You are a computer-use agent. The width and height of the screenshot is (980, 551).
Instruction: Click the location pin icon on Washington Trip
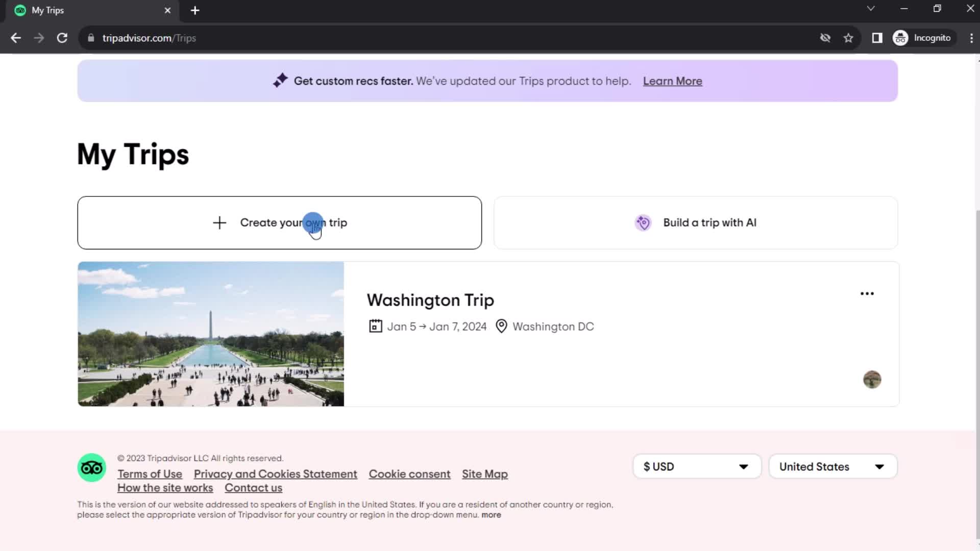(501, 327)
